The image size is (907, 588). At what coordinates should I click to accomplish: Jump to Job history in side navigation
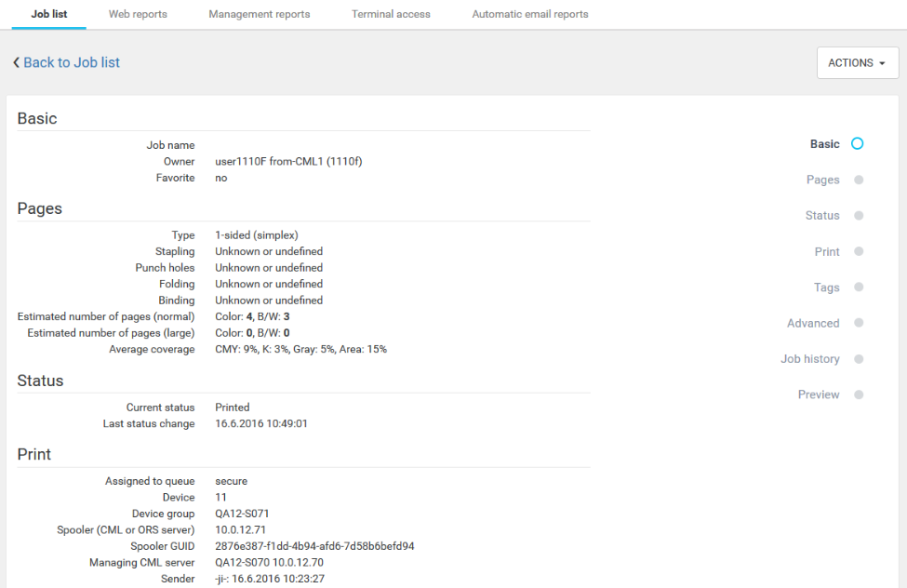[x=809, y=359]
